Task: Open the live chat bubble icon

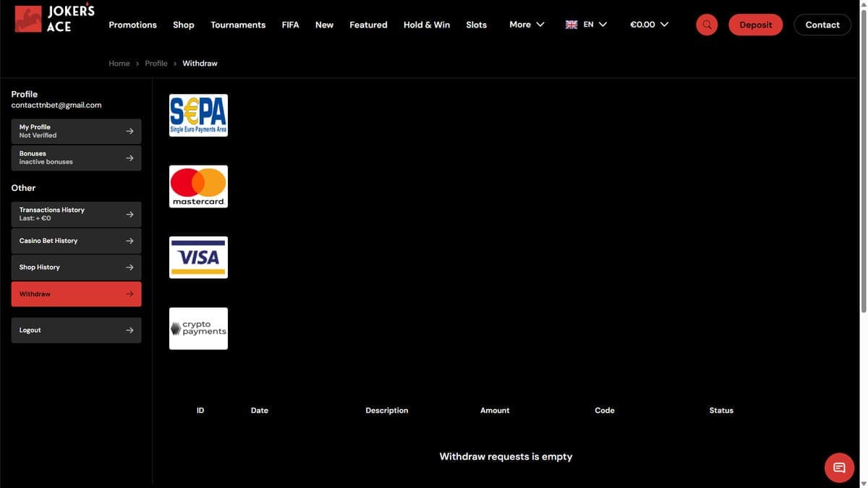Action: coord(839,468)
